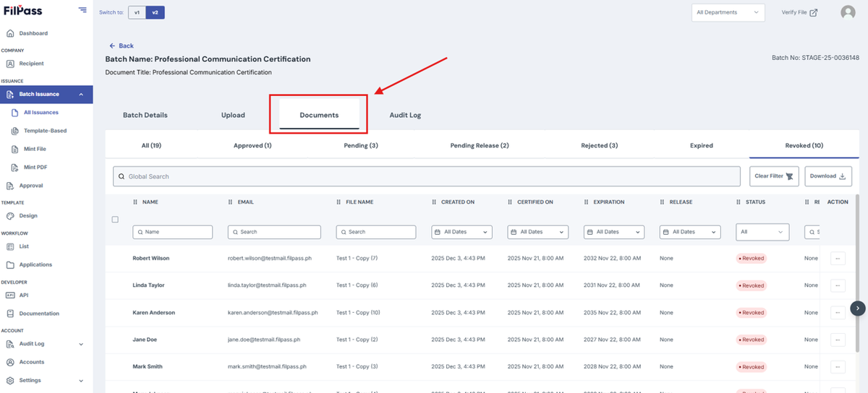Focus the File Name search field

[376, 232]
